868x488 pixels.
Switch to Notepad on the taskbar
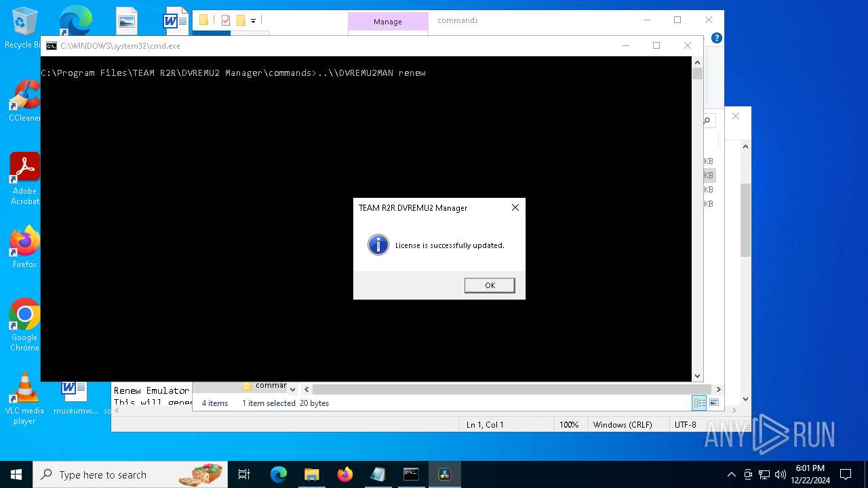pos(378,474)
